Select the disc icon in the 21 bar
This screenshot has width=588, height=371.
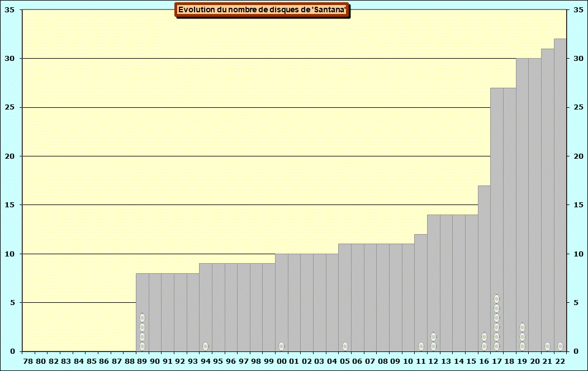click(547, 346)
